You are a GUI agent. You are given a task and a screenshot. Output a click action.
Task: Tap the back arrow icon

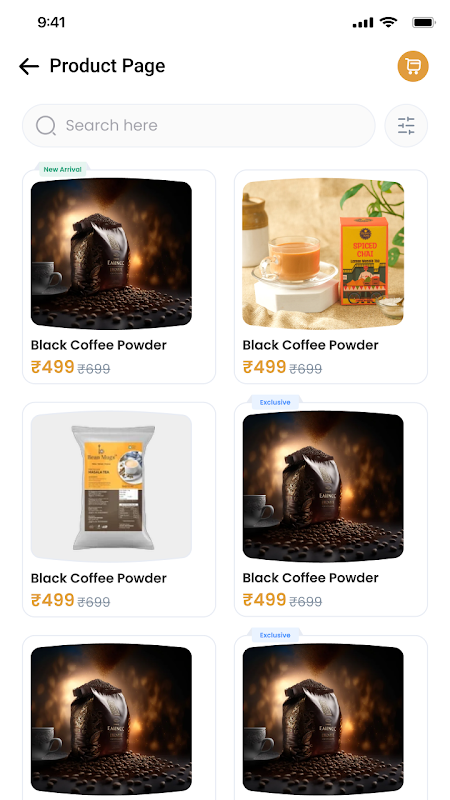click(x=29, y=66)
